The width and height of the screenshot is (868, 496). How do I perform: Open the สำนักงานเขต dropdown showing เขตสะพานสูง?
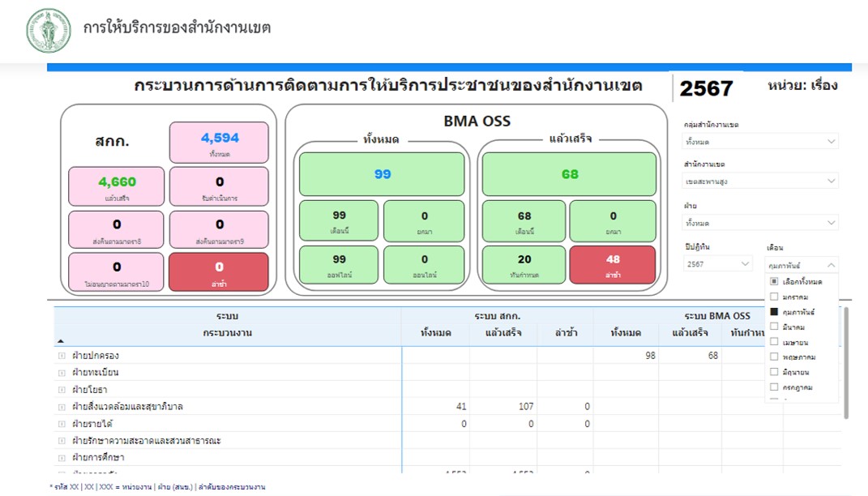tap(760, 181)
